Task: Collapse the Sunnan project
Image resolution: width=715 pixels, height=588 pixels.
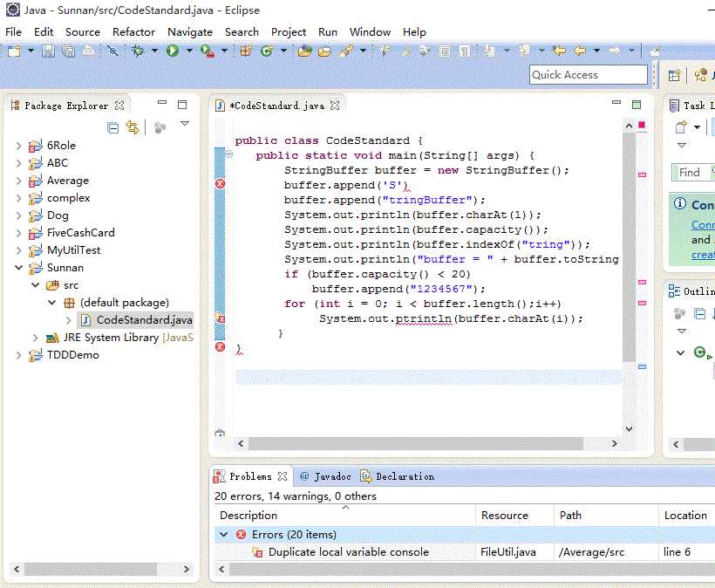Action: coord(18,268)
